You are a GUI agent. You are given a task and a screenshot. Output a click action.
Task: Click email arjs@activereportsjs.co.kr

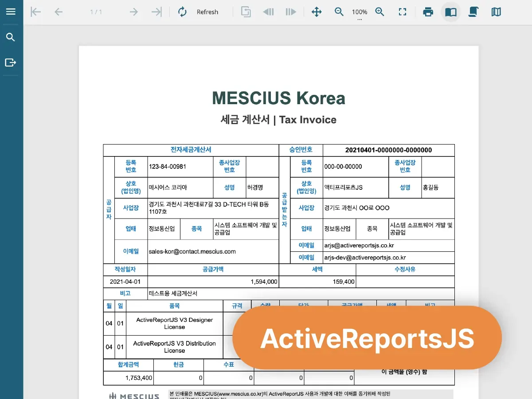tap(359, 245)
